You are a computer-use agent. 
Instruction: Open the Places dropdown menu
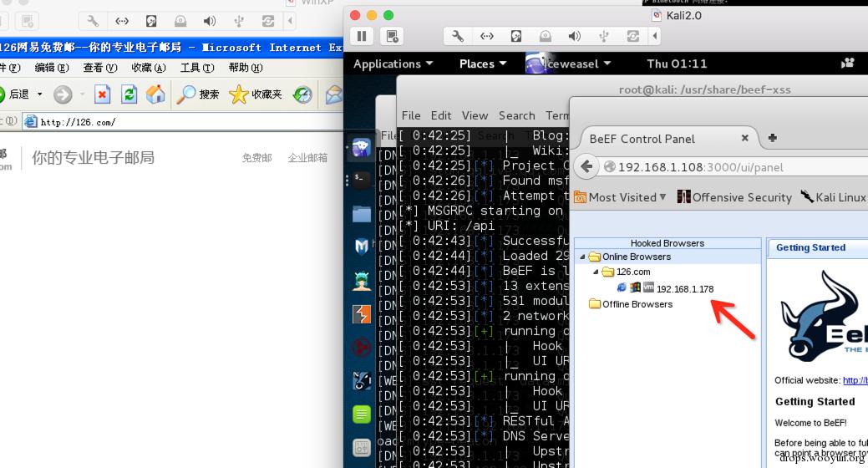click(483, 64)
